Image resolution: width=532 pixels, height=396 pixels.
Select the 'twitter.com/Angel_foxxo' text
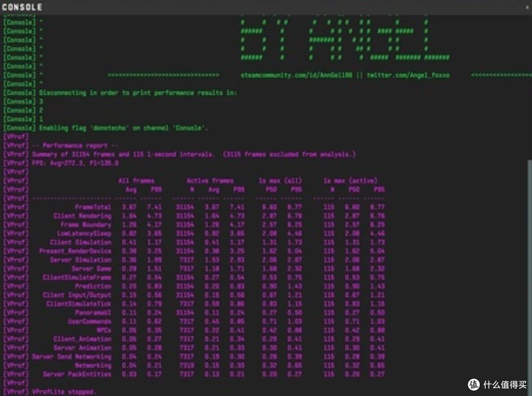(x=408, y=75)
